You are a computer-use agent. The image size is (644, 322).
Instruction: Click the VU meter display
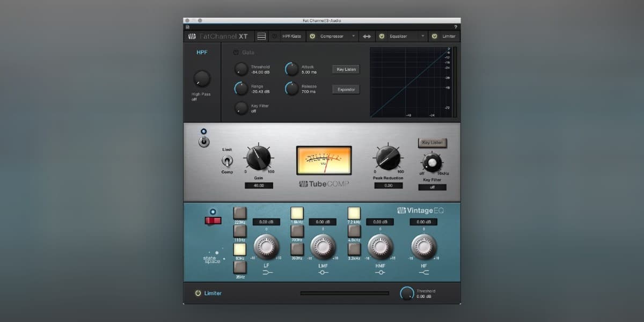[x=324, y=160]
